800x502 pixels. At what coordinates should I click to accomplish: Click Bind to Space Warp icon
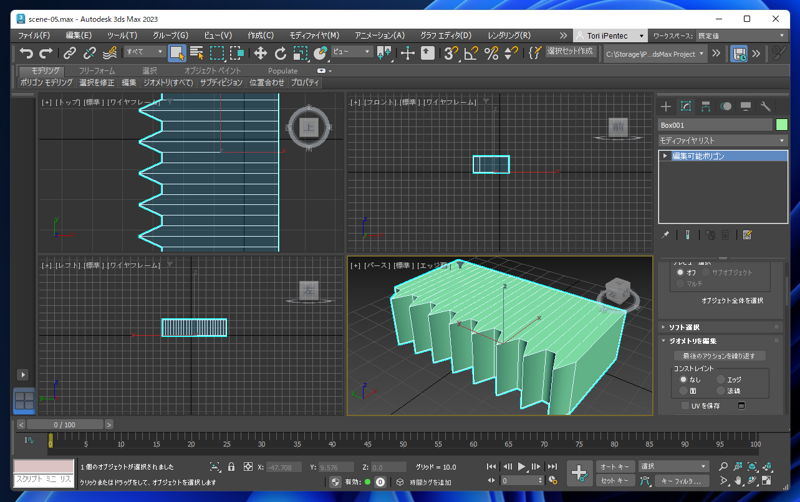[x=110, y=53]
